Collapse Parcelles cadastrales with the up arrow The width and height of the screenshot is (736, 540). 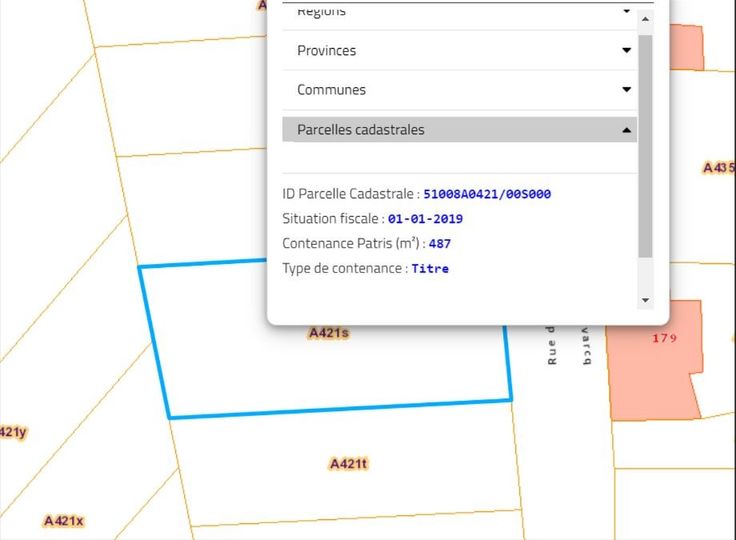pos(626,130)
